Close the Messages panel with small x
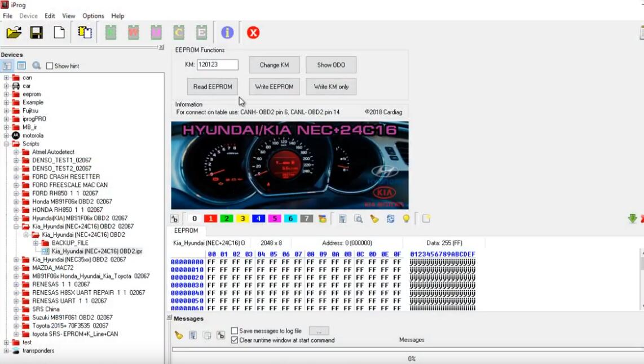Viewport: 644px width, 364px height. pyautogui.click(x=169, y=318)
